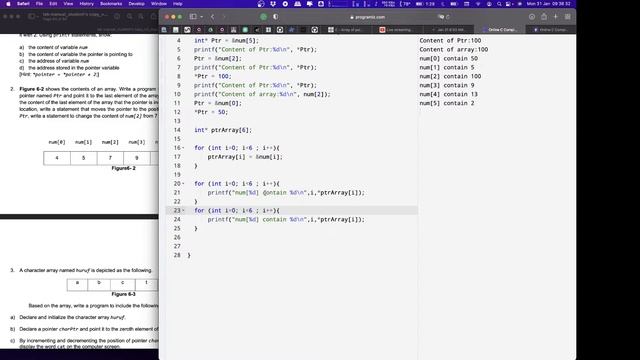Open Spotlight search in the menu bar
The image size is (640, 360).
(x=499, y=4)
